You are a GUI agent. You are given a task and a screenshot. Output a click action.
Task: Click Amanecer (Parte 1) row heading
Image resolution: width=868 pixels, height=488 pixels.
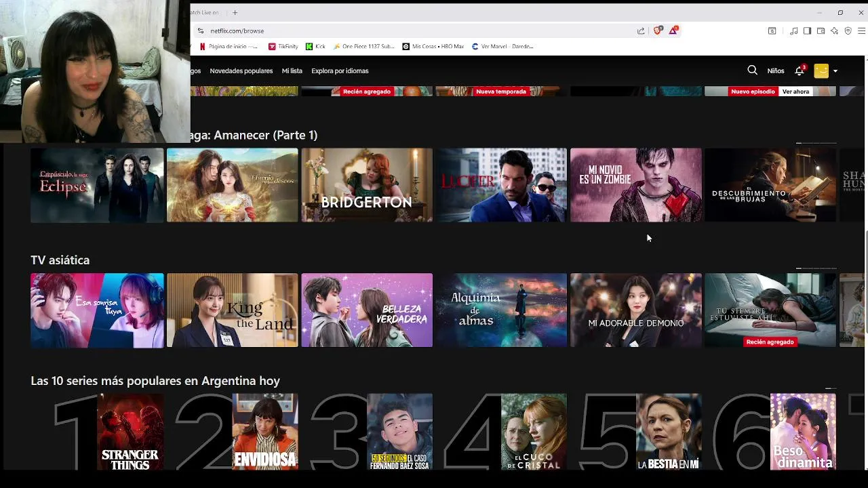pos(254,136)
